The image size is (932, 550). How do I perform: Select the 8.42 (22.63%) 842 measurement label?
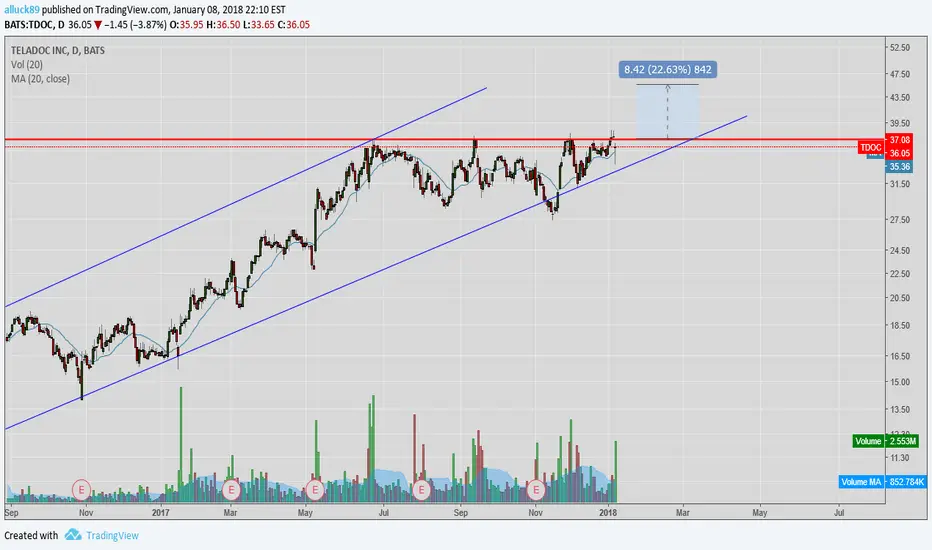pos(667,70)
